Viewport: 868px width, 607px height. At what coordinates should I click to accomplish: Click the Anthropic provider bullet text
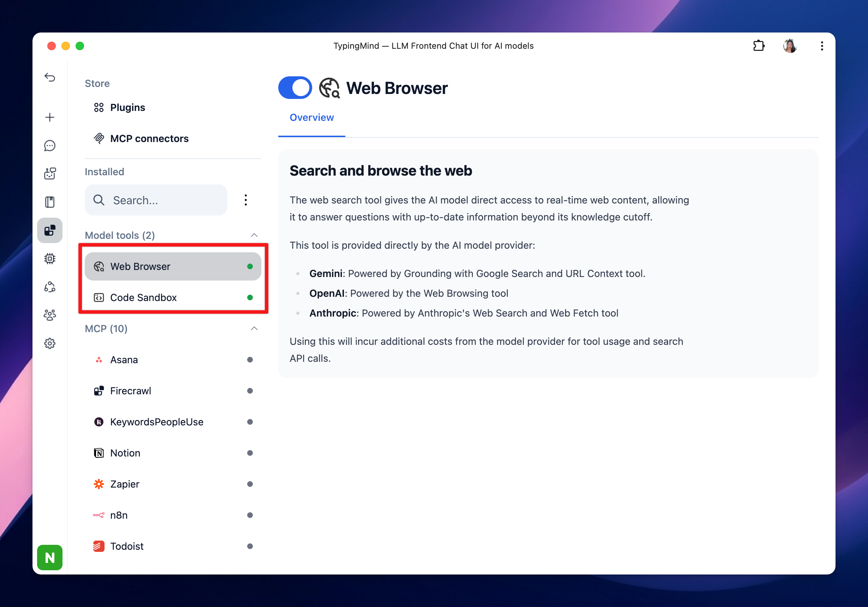pyautogui.click(x=464, y=313)
